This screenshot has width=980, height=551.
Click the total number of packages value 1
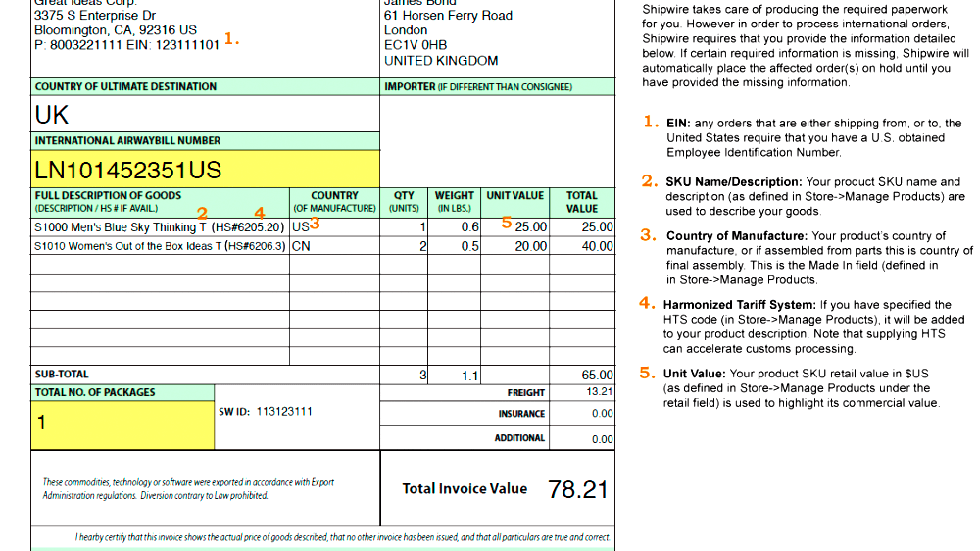41,423
